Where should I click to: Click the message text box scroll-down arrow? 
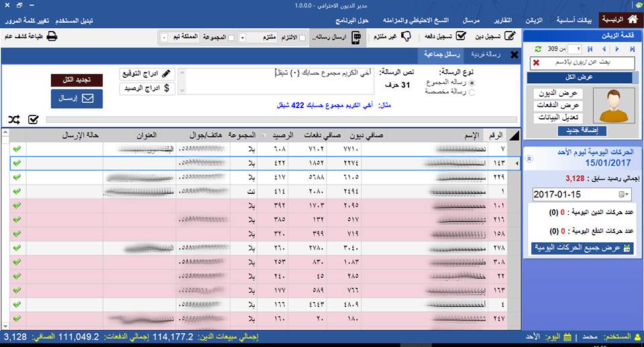click(182, 90)
